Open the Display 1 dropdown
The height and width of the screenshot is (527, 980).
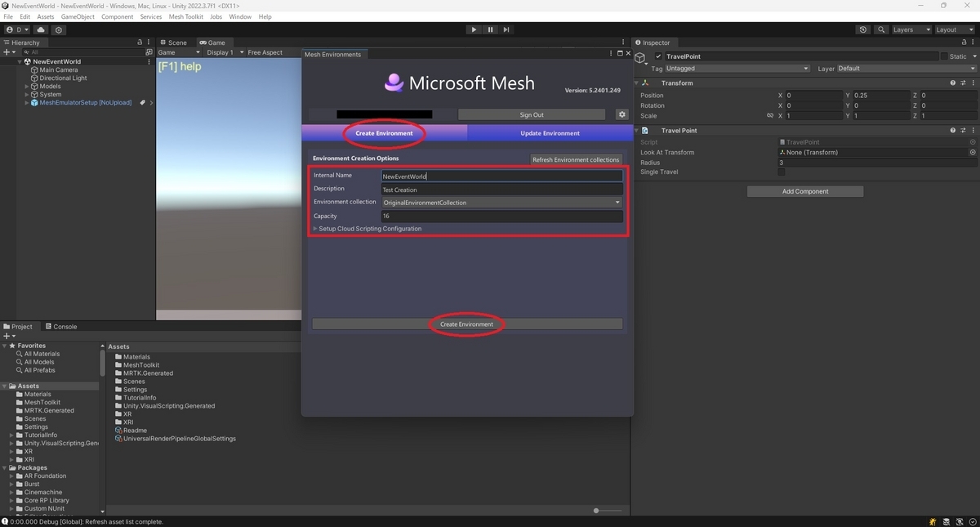pos(224,52)
